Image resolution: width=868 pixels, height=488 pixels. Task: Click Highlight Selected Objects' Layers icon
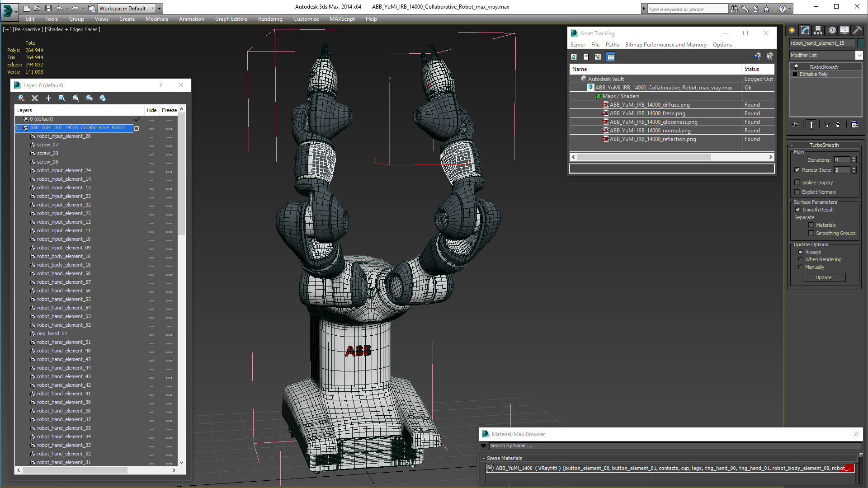[75, 98]
